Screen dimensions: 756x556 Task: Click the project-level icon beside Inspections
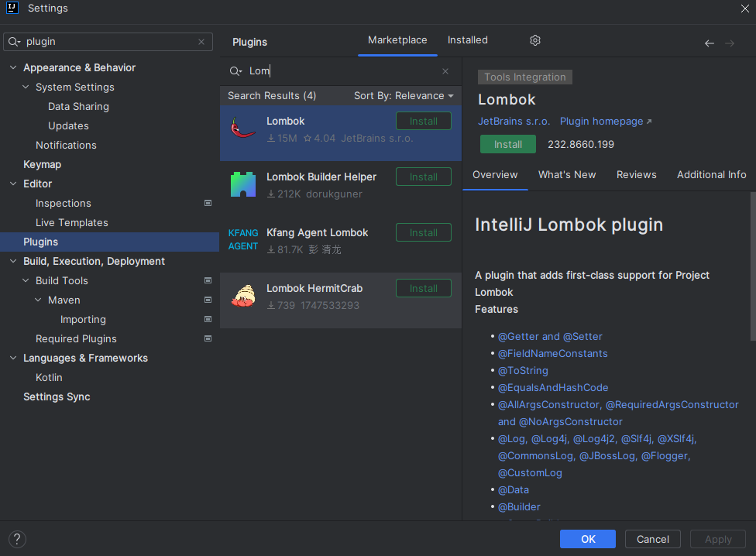[208, 204]
